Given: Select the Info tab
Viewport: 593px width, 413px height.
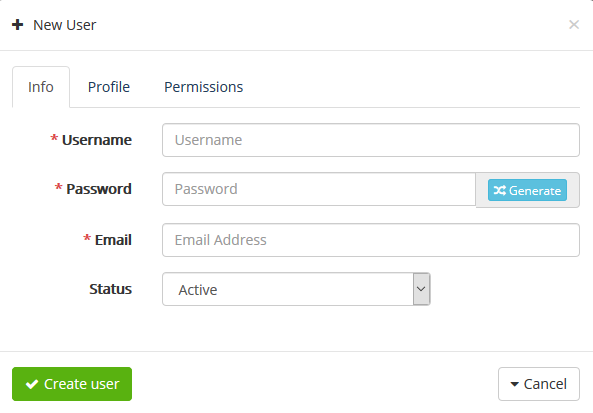Looking at the screenshot, I should coord(41,87).
